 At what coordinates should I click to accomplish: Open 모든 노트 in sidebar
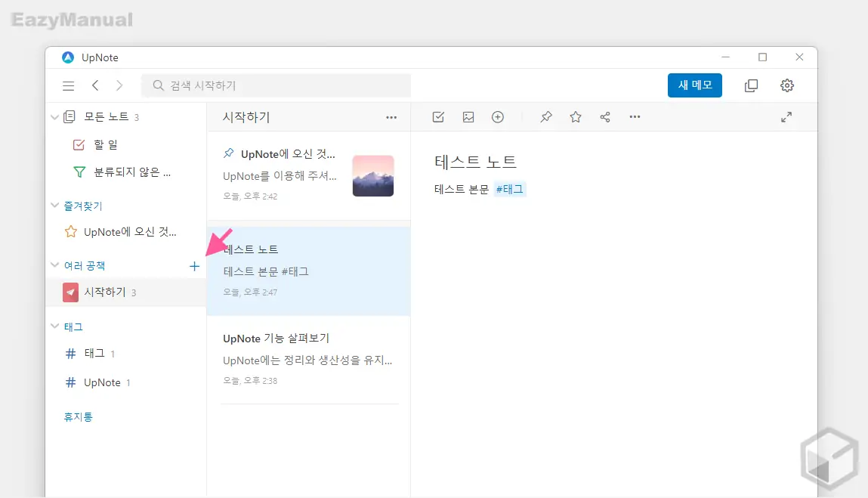click(107, 117)
